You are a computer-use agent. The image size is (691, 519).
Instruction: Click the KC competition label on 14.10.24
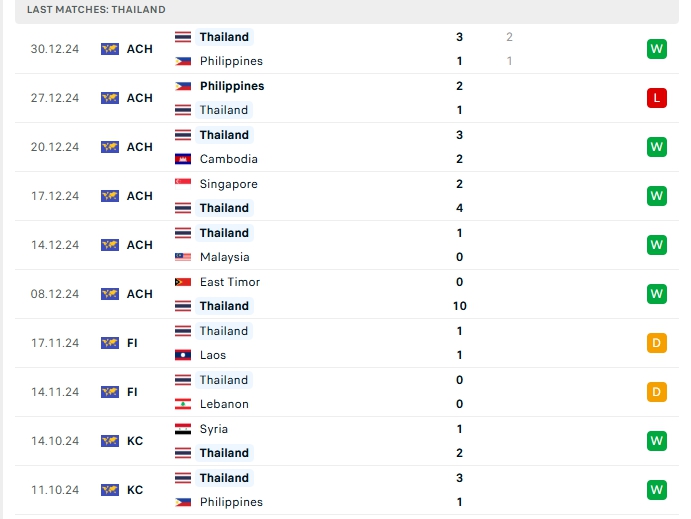click(x=134, y=441)
